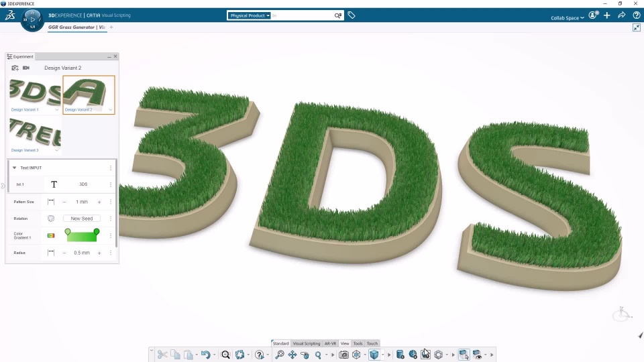
Task: Decrease Pattern Size with minus button
Action: [x=64, y=202]
